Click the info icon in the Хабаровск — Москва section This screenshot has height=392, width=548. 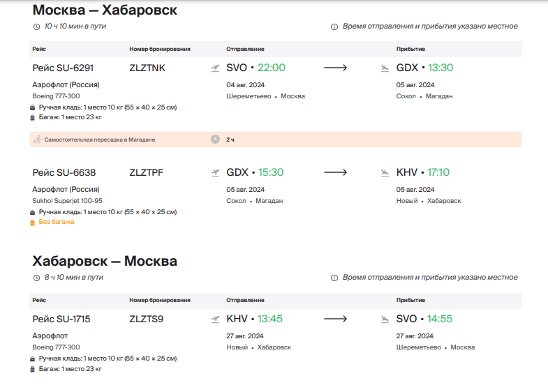point(334,278)
